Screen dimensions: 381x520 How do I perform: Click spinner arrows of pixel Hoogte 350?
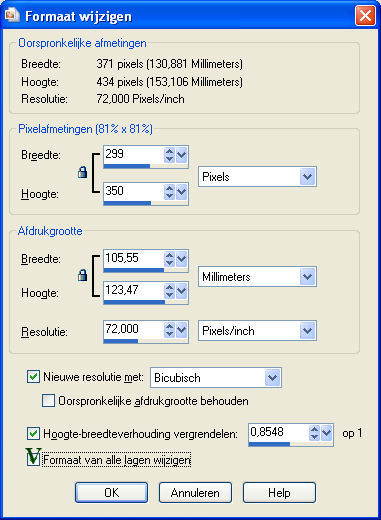pos(170,192)
